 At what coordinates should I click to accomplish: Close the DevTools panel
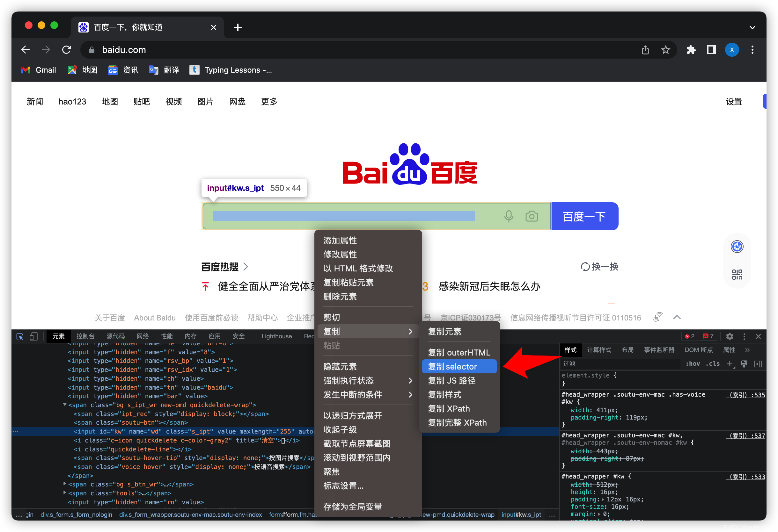pos(758,336)
